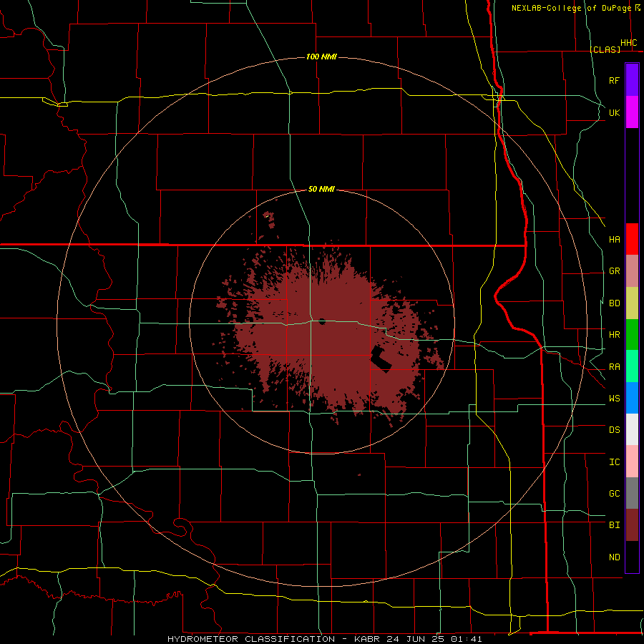Click the 100 NMI range ring label

point(321,57)
